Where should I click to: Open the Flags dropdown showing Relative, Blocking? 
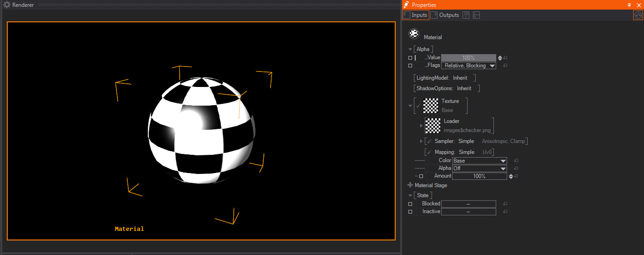468,66
